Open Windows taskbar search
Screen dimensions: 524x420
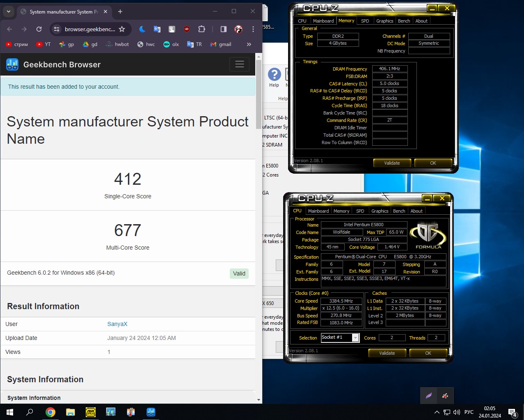[30, 412]
